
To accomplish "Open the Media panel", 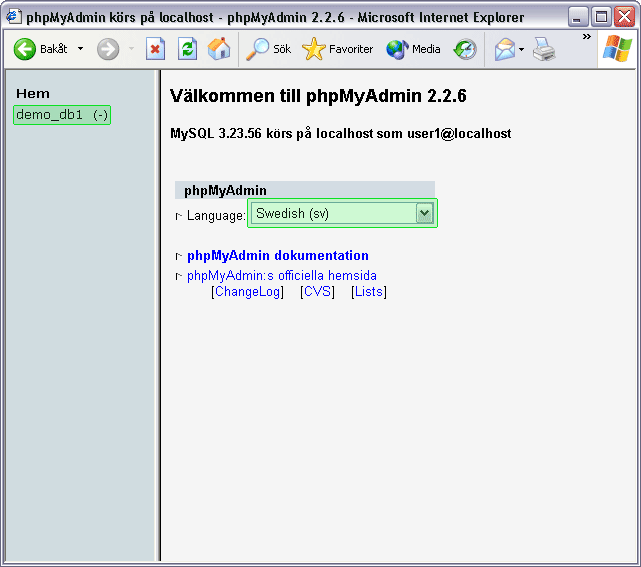I will tap(413, 49).
